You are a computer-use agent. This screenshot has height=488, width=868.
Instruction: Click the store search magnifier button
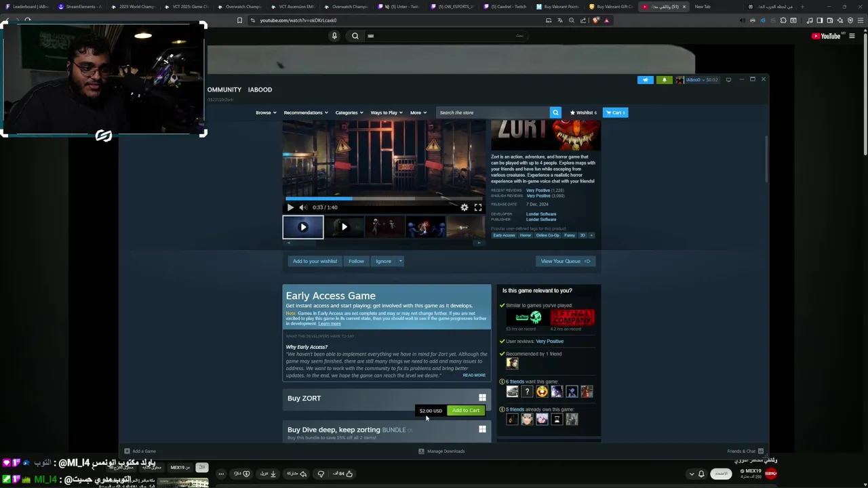tap(555, 113)
